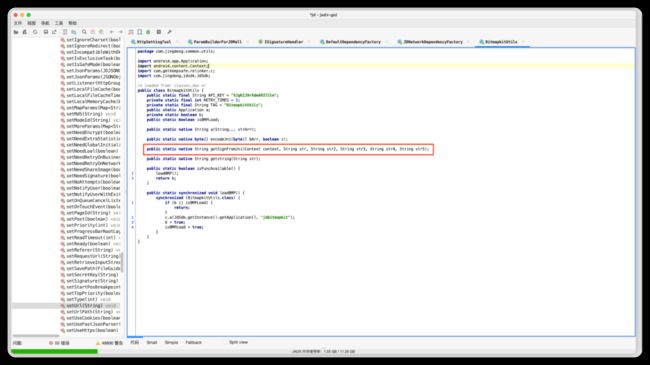Select setUseHttps(boolean) tree row

point(90,331)
